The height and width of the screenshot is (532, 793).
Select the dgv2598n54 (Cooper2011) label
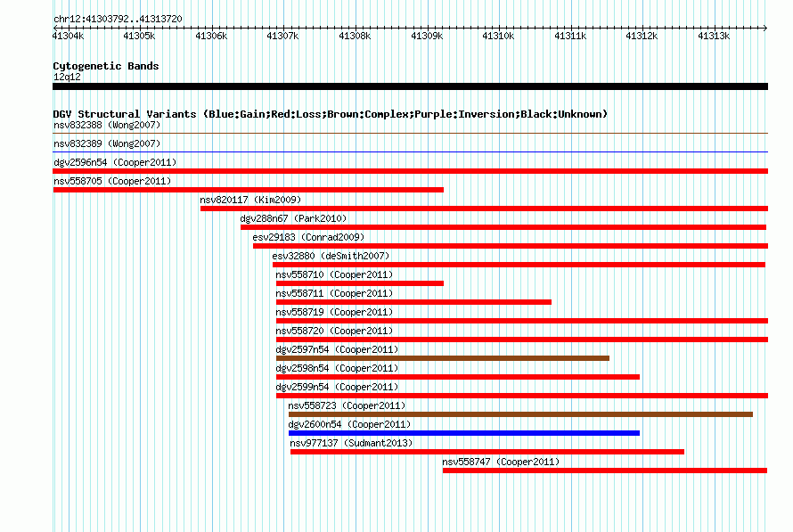(337, 368)
